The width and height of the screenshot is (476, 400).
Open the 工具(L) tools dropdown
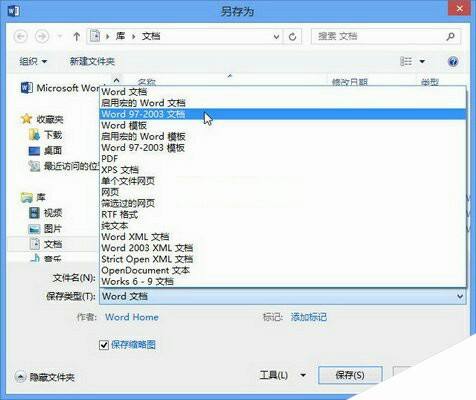[282, 375]
